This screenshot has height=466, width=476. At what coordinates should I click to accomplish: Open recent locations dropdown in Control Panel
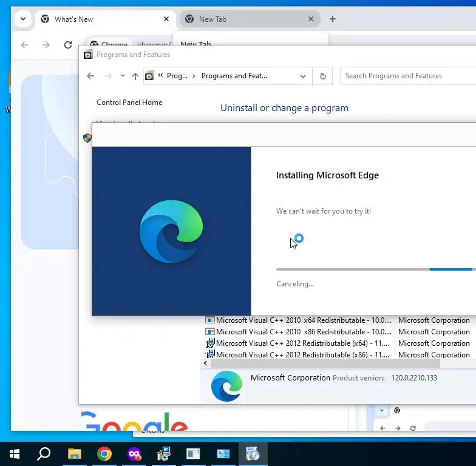[123, 75]
